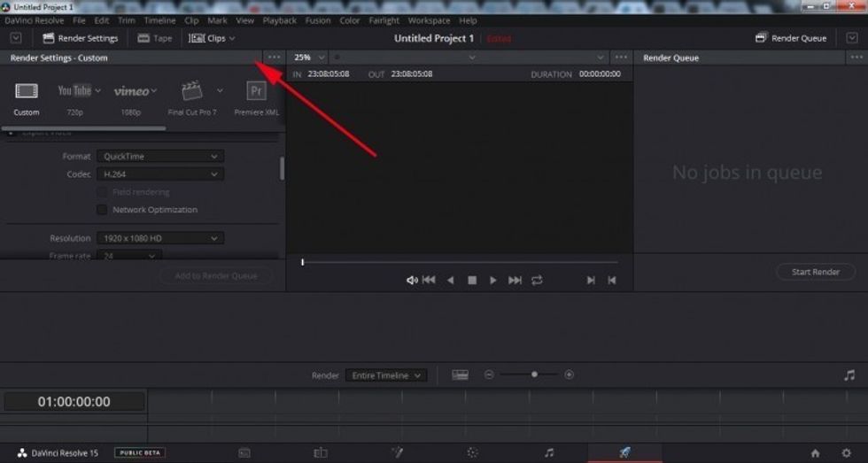Image resolution: width=868 pixels, height=463 pixels.
Task: Open the Workspace menu
Action: [x=429, y=20]
